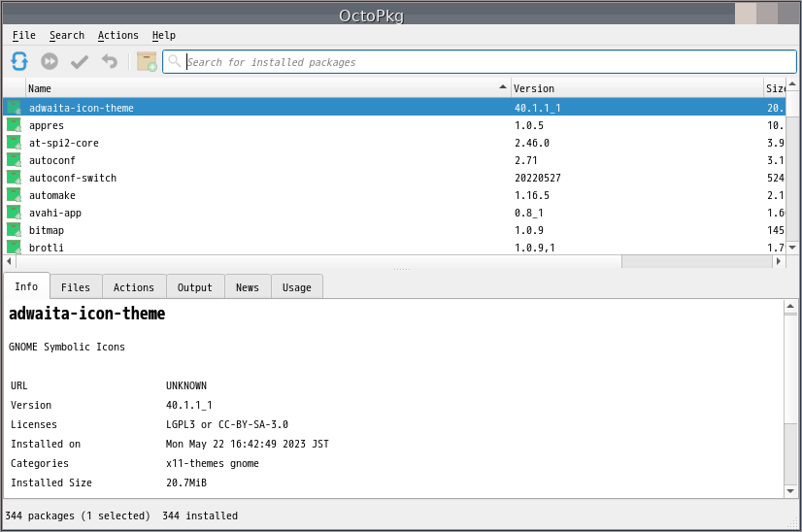Click the OctoPkg window title bar

[370, 16]
